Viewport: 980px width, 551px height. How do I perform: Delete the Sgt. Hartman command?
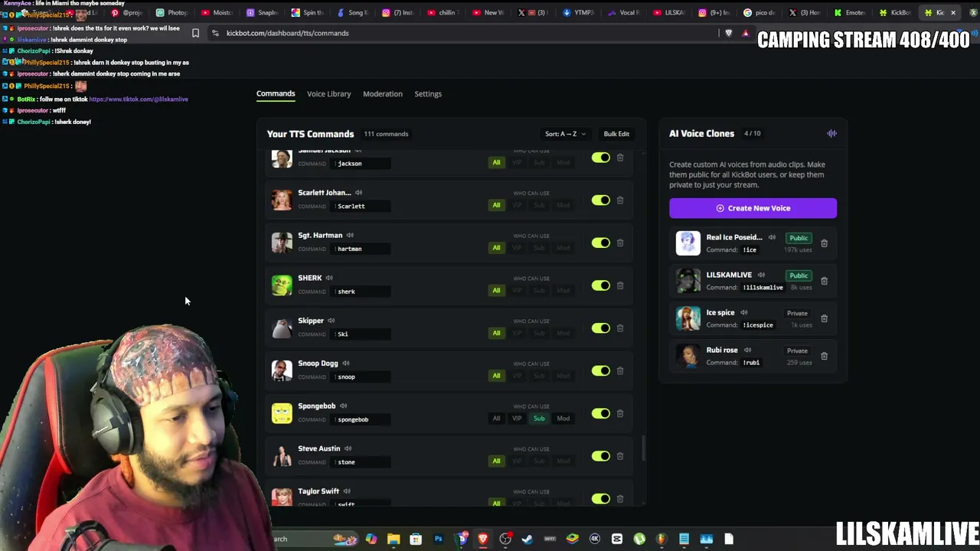coord(620,243)
